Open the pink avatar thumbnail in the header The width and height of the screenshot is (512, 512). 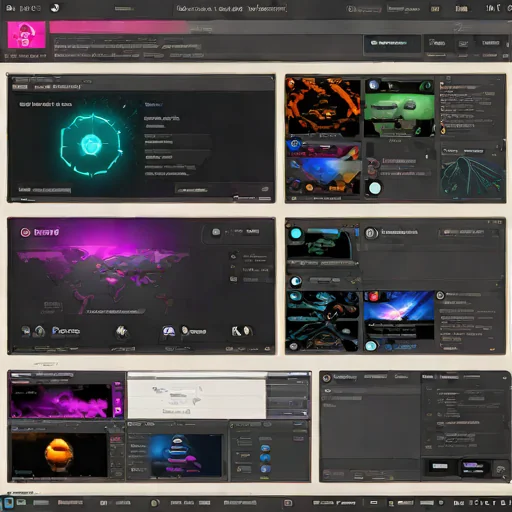click(x=26, y=35)
